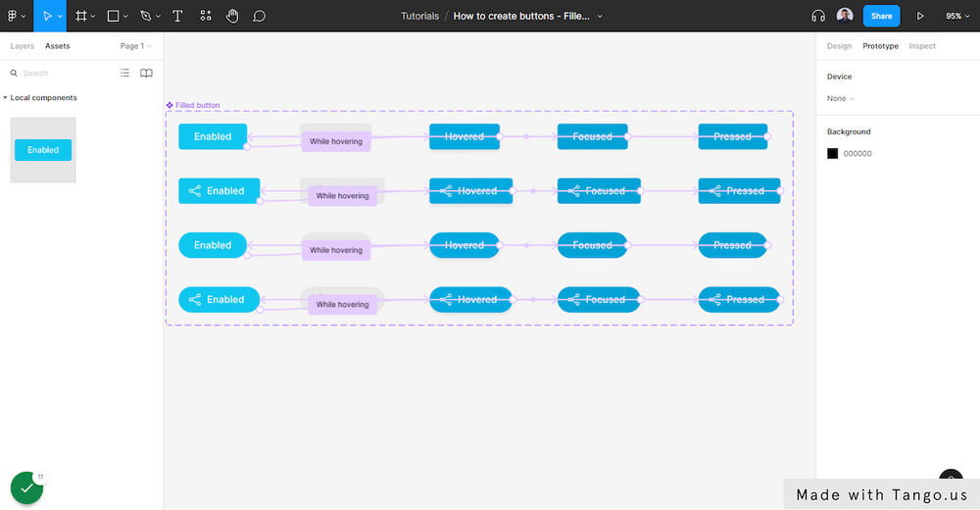Click the third-row While hovering interaction label

(336, 250)
